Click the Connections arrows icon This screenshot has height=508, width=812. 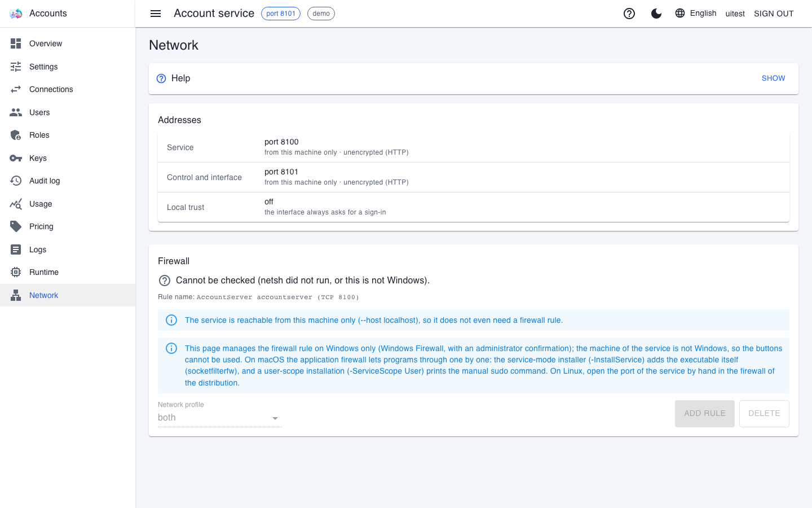(x=16, y=89)
